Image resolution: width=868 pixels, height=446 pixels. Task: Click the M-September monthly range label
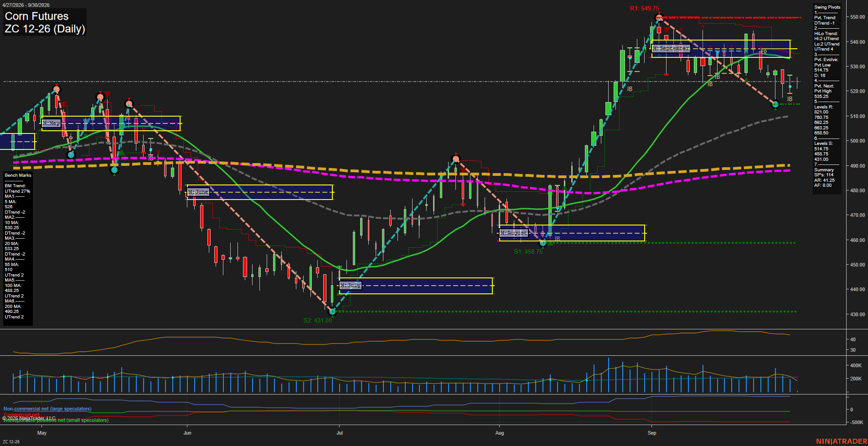coord(671,48)
